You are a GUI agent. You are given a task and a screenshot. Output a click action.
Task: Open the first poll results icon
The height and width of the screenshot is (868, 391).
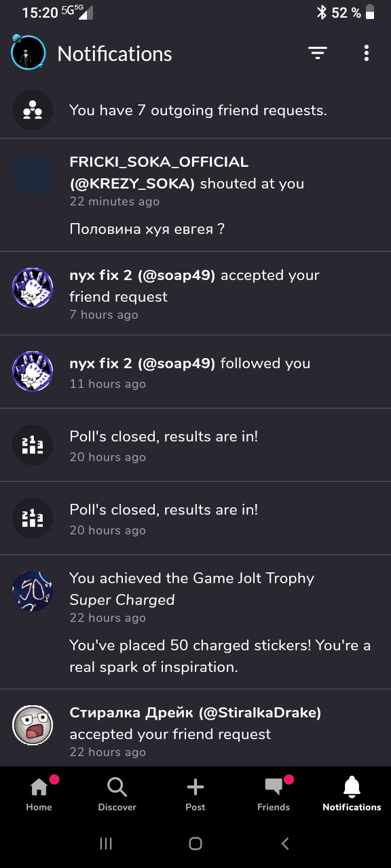point(33,445)
